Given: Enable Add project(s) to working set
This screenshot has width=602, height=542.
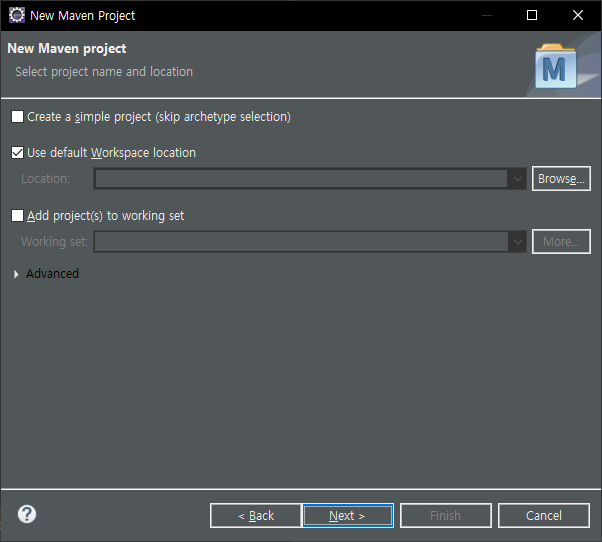Looking at the screenshot, I should click(x=17, y=216).
